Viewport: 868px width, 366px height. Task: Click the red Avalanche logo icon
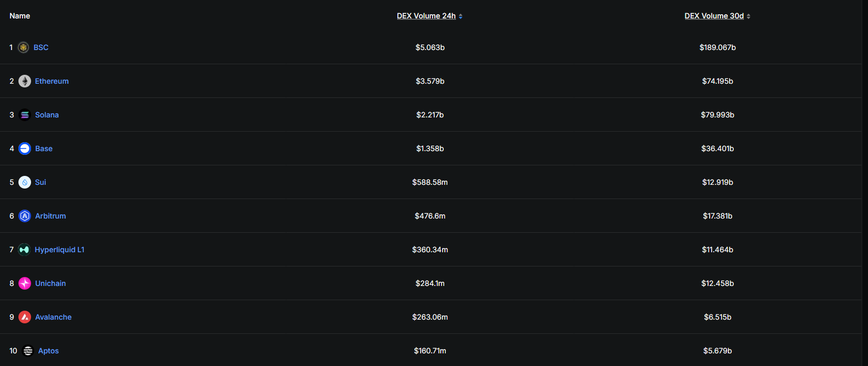tap(25, 317)
